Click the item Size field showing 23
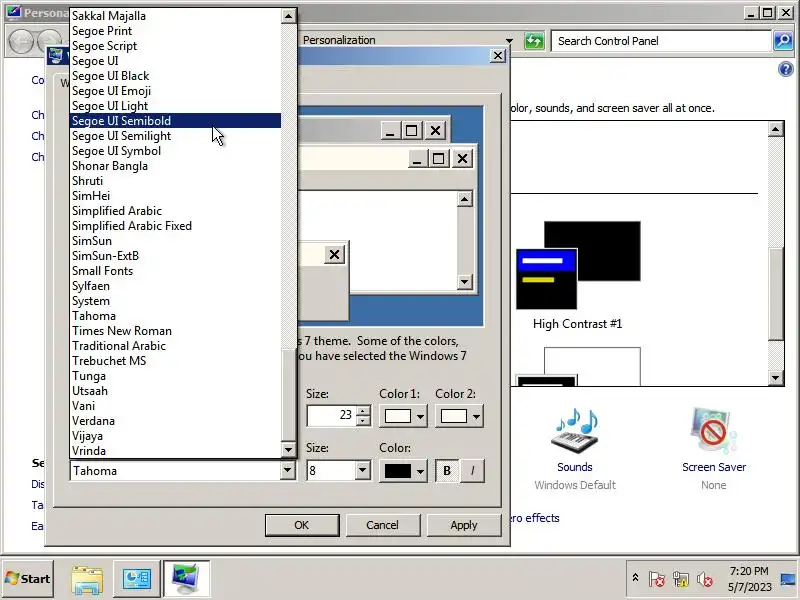This screenshot has height=600, width=800. [x=332, y=416]
